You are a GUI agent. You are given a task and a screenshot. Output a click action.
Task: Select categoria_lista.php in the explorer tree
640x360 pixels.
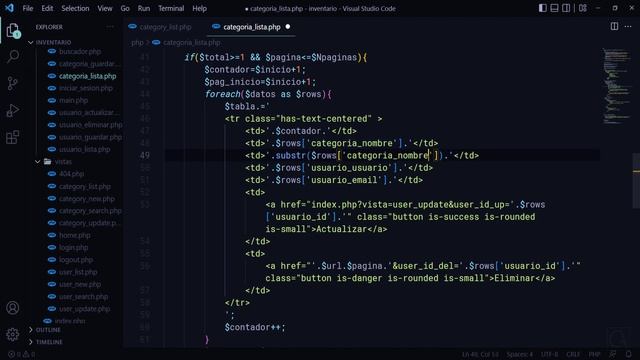[87, 76]
